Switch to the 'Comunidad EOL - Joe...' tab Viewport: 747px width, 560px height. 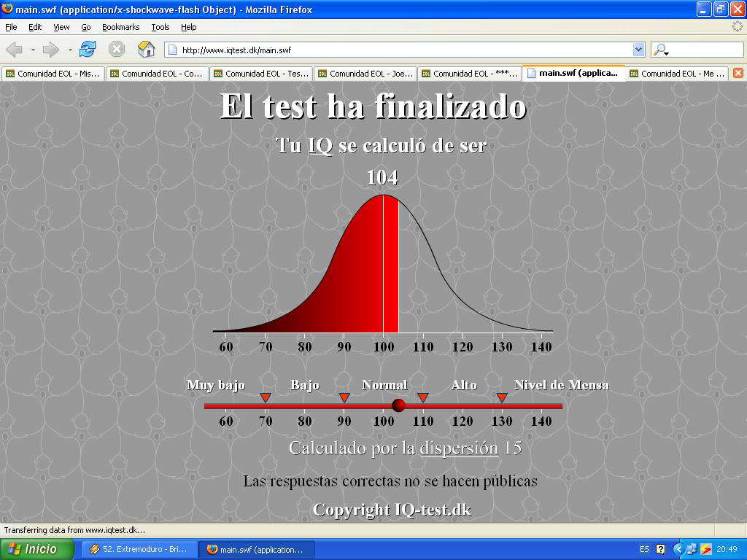(365, 74)
